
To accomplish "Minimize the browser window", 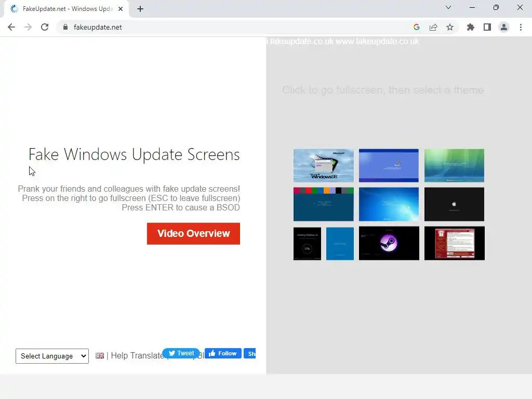I will coord(472,7).
